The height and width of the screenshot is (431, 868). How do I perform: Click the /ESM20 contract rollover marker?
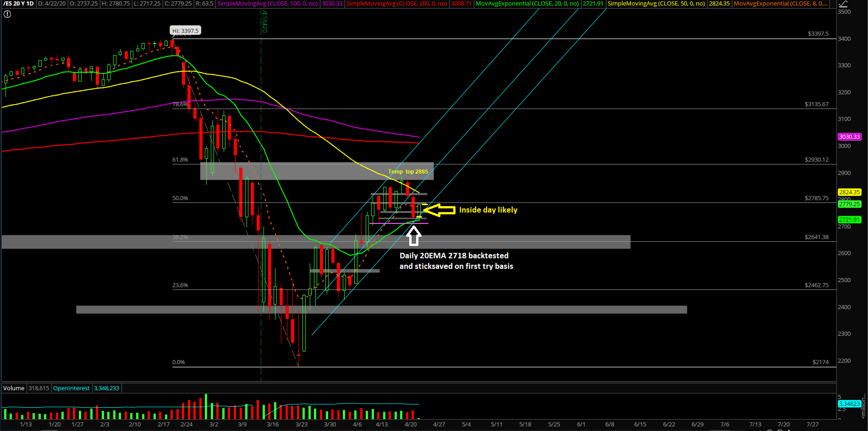pos(264,22)
